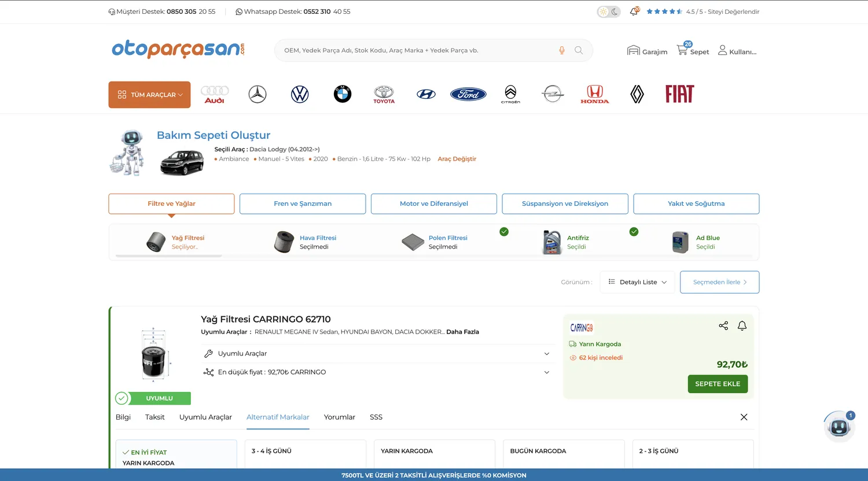Viewport: 868px width, 481px height.
Task: Click the CARRINGO brand logo on the price card
Action: (582, 328)
